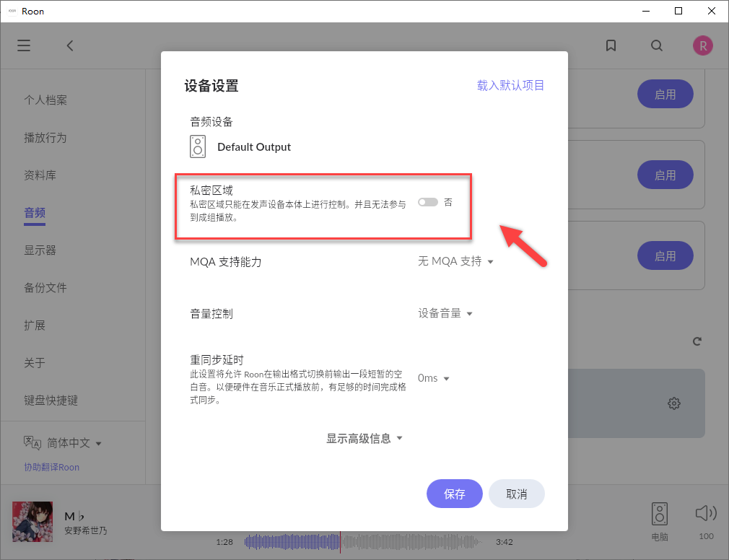Image resolution: width=729 pixels, height=560 pixels.
Task: Select 扩展 in the settings sidebar
Action: 35,325
